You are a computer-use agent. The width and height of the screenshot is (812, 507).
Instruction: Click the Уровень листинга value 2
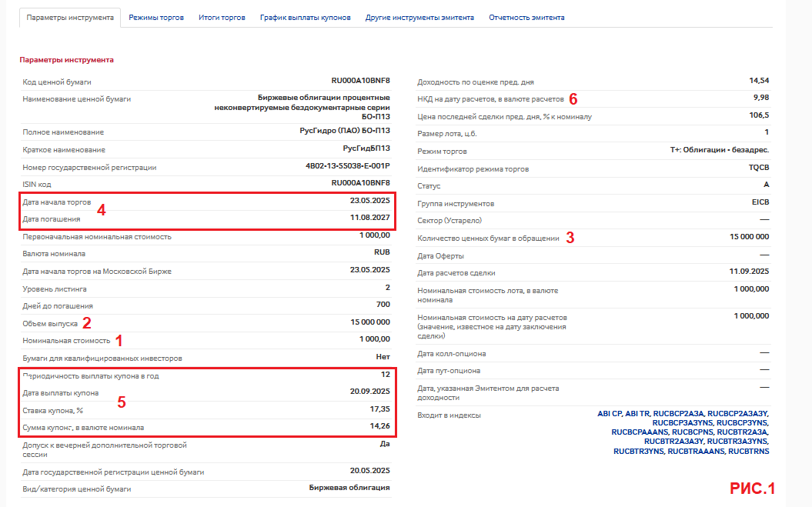click(x=388, y=288)
